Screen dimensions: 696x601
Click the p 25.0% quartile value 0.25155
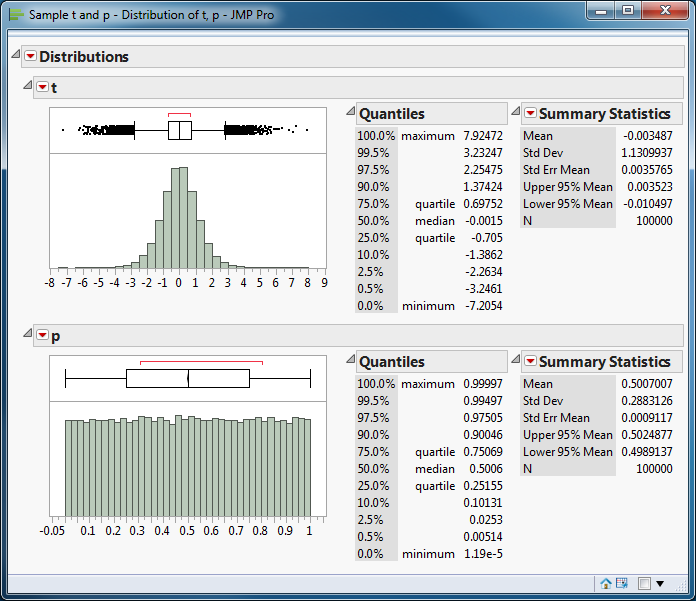pos(483,486)
